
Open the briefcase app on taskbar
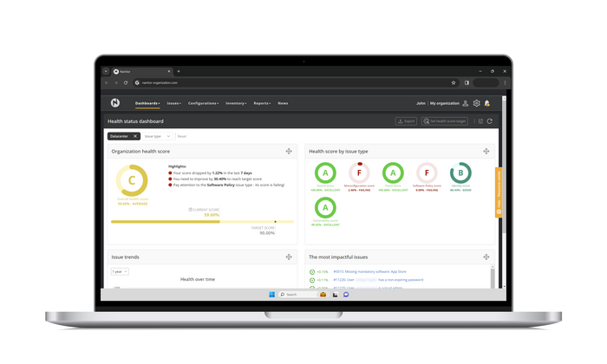point(323,295)
